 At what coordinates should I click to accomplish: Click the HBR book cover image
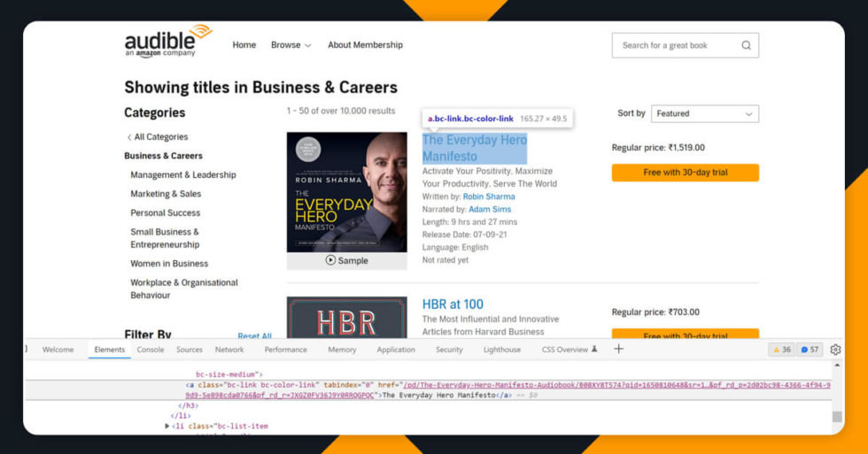coord(346,317)
